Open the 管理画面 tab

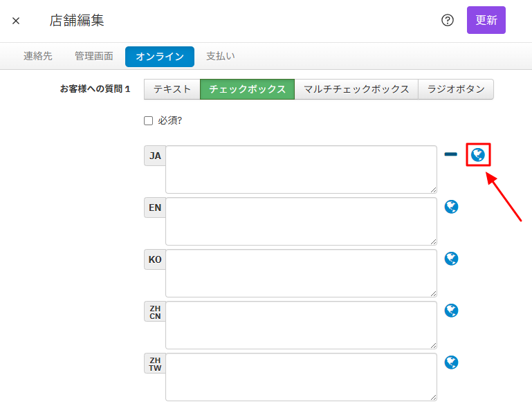point(94,57)
